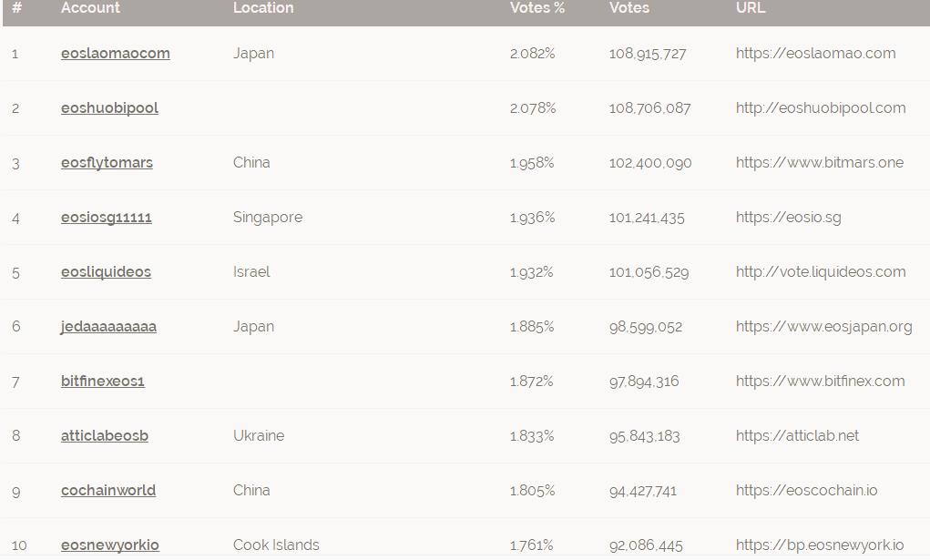Click the https://eoslaomao.com URL
This screenshot has height=560, width=930.
click(815, 54)
